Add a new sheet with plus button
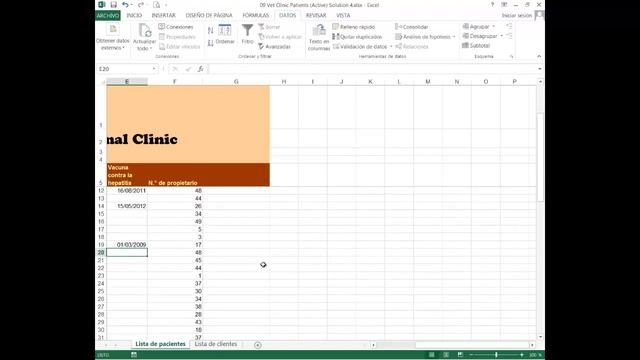The image size is (640, 360). point(258,345)
